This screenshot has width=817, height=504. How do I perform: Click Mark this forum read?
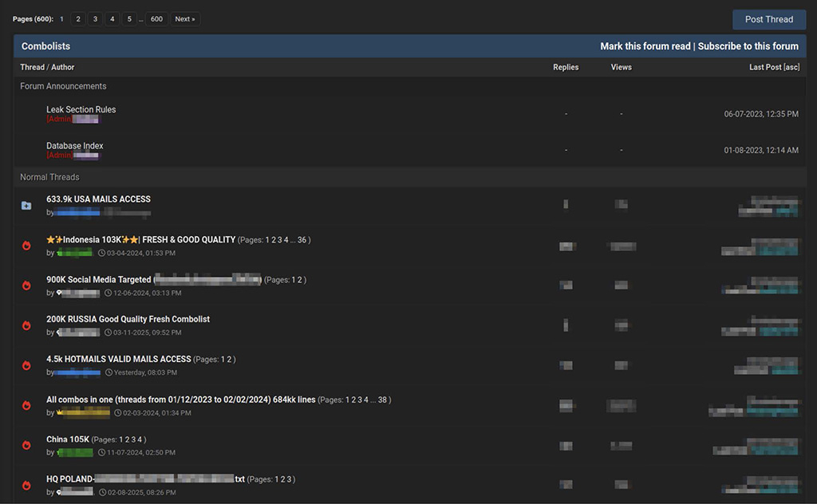coord(645,46)
